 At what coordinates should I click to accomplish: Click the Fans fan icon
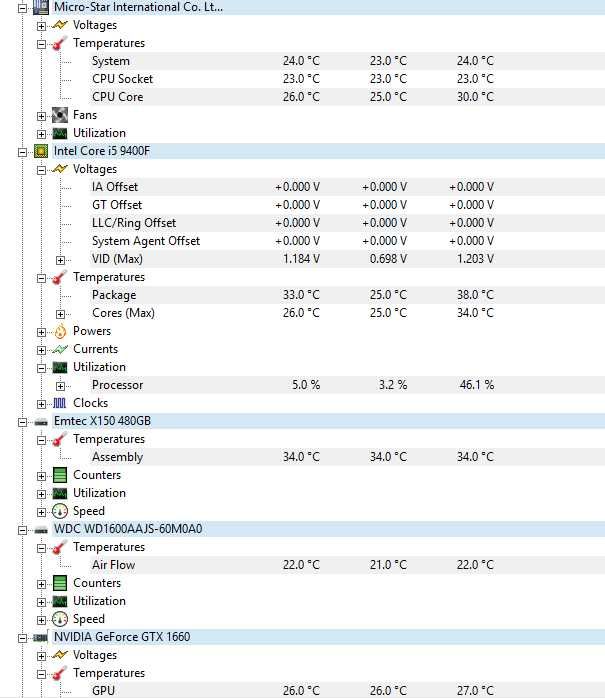[x=60, y=115]
